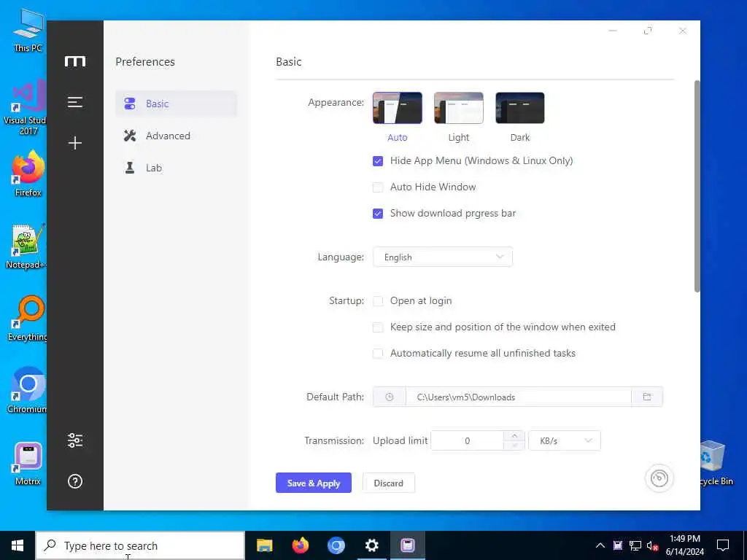The width and height of the screenshot is (747, 560).
Task: Click the preferences vertical scrollbar
Action: (697, 187)
